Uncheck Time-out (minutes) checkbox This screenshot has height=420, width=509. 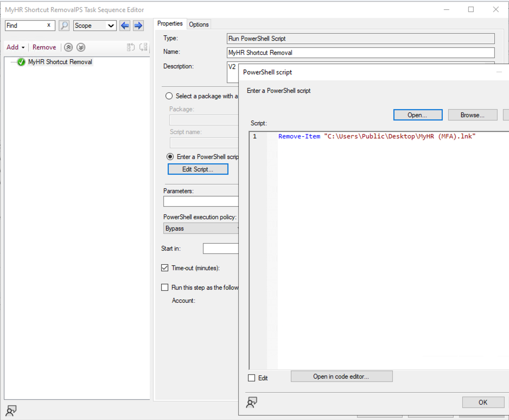[x=165, y=268]
